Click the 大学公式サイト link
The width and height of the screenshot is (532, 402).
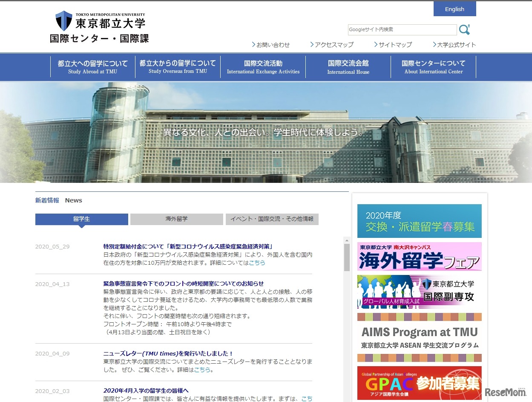(455, 44)
